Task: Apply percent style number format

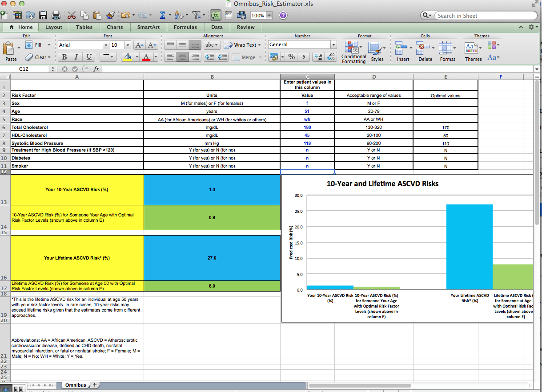Action: pos(292,57)
